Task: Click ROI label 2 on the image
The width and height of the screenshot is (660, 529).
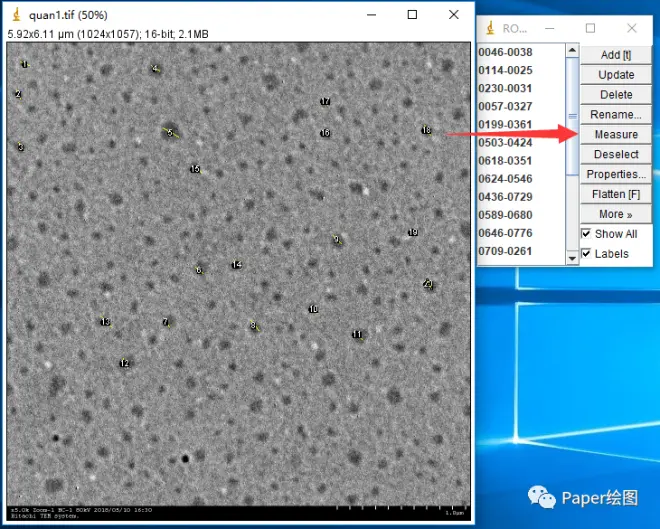Action: pos(18,94)
